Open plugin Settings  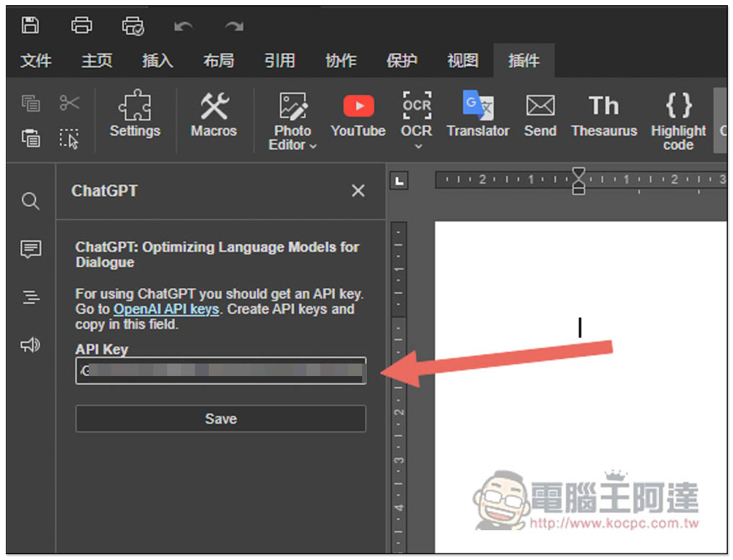point(135,114)
